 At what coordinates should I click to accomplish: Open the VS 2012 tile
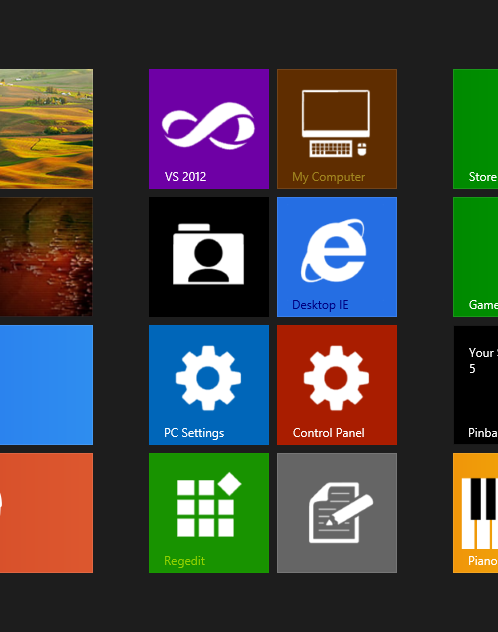tap(209, 129)
